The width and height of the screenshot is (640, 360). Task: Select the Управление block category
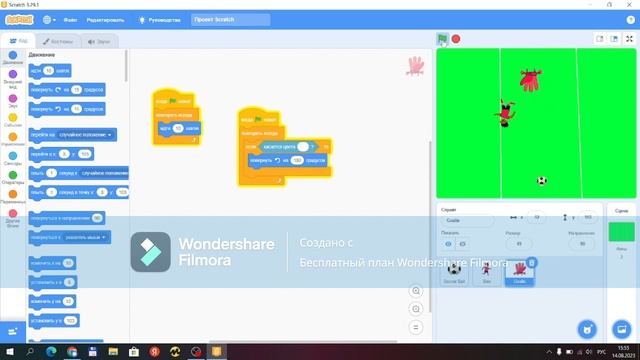coord(13,139)
